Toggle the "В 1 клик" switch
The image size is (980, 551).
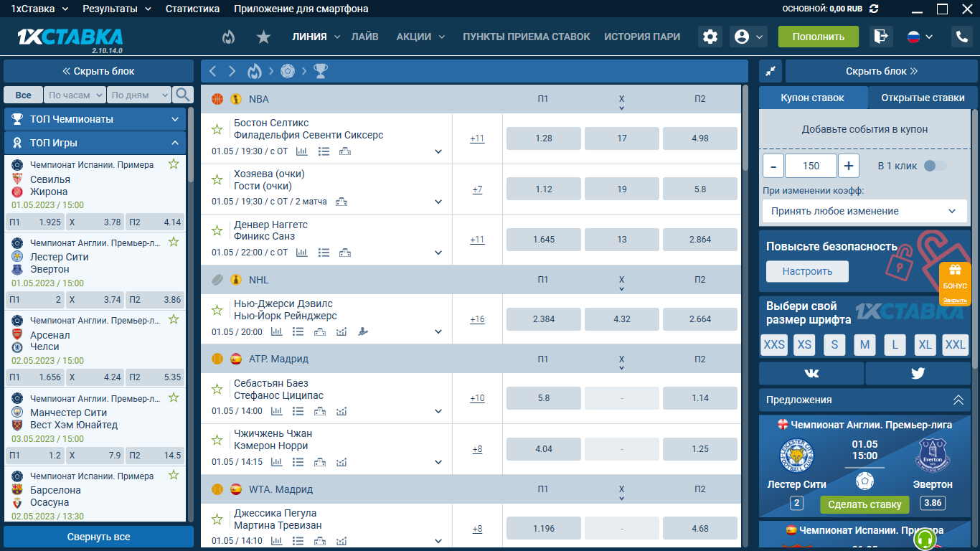click(935, 166)
